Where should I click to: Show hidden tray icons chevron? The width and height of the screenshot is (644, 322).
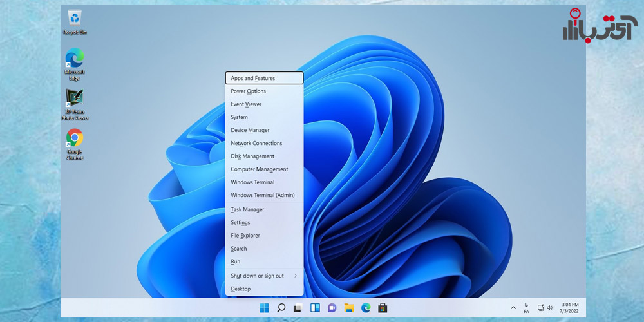513,308
